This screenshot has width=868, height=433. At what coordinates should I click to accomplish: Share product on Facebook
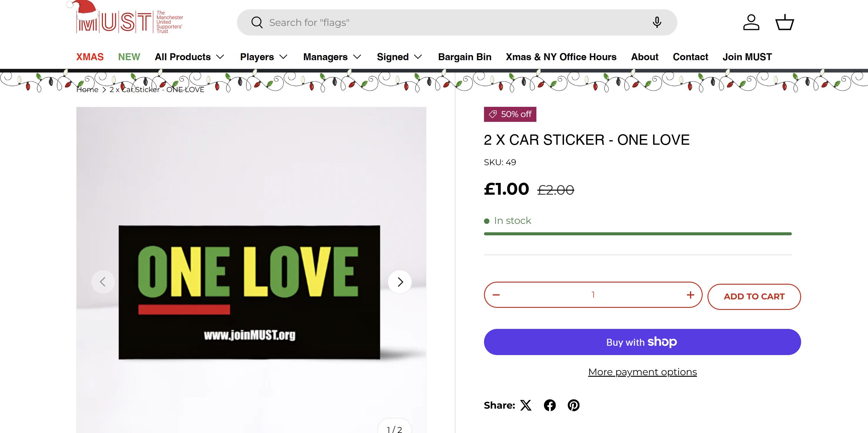click(x=550, y=405)
